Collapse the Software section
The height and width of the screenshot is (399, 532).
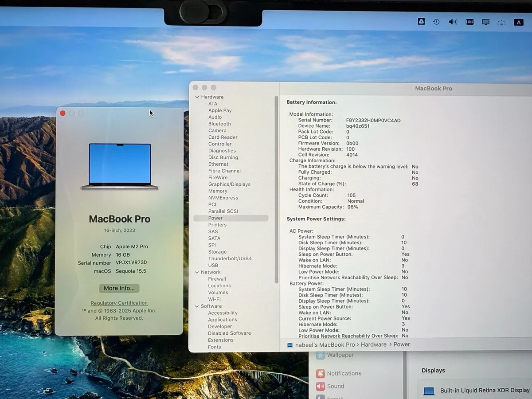click(x=197, y=306)
